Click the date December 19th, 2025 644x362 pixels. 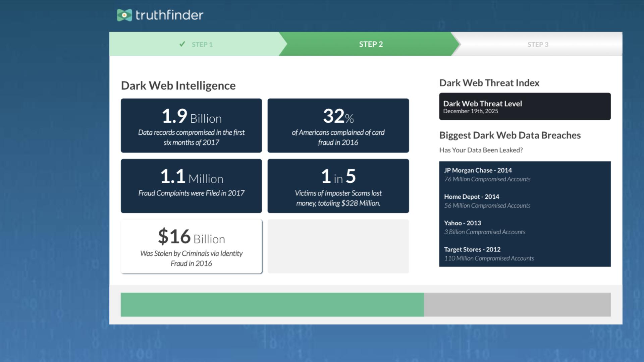[471, 111]
